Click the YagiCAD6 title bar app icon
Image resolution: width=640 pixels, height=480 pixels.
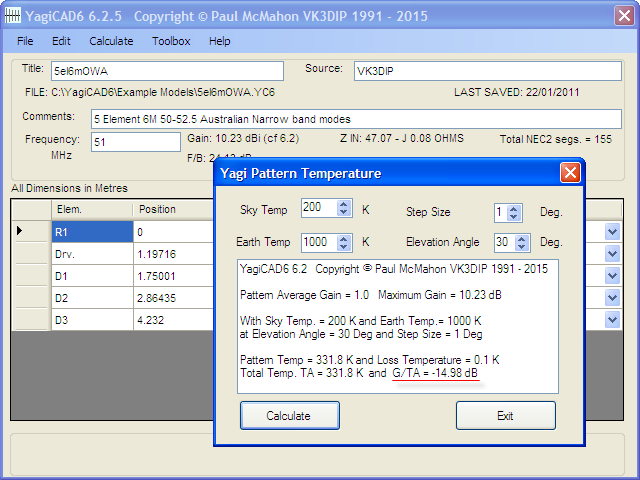coord(12,16)
